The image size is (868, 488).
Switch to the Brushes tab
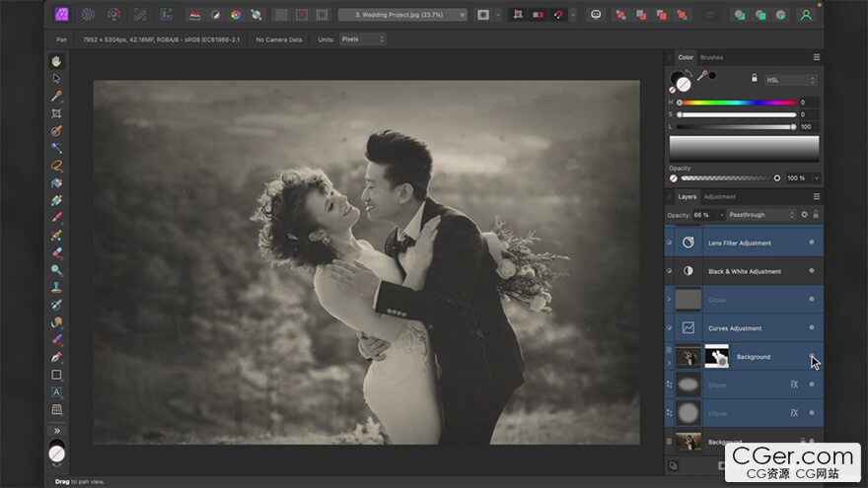click(x=711, y=58)
